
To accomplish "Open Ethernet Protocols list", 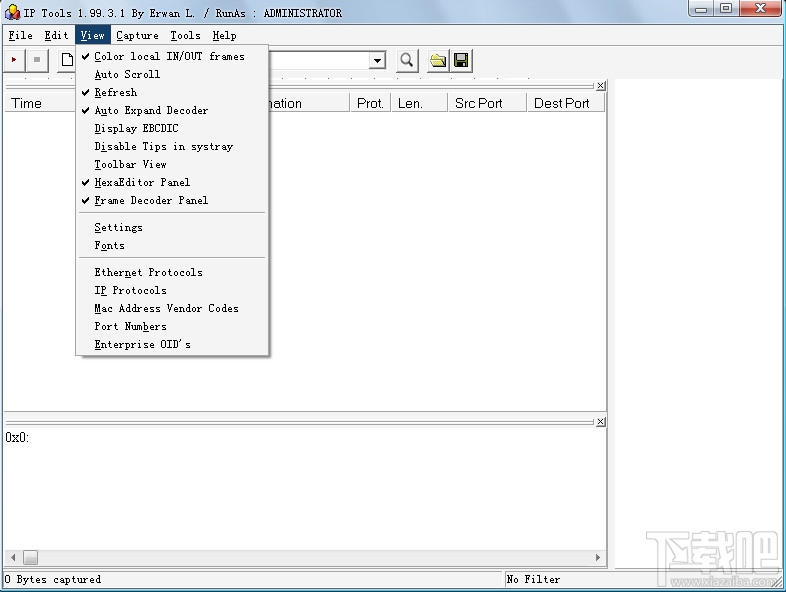I will pyautogui.click(x=171, y=273).
